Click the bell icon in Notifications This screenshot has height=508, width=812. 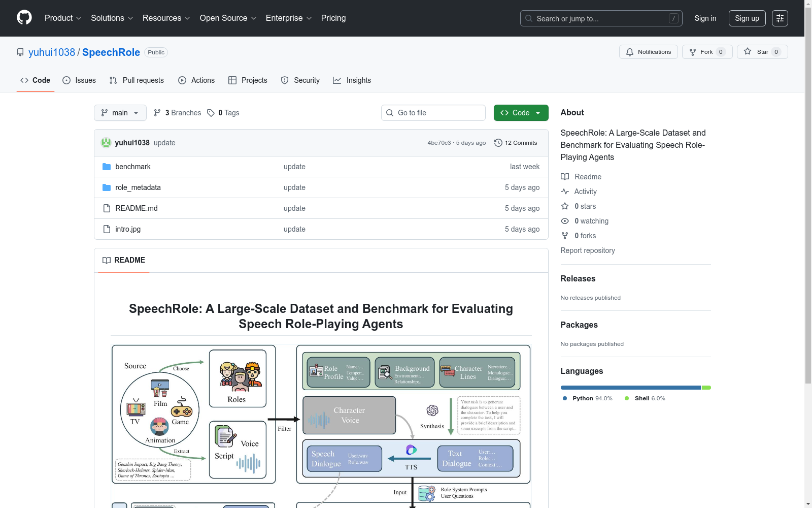pos(630,52)
